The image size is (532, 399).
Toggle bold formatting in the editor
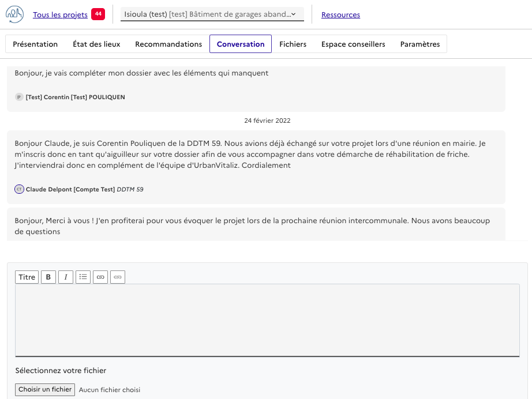click(48, 277)
